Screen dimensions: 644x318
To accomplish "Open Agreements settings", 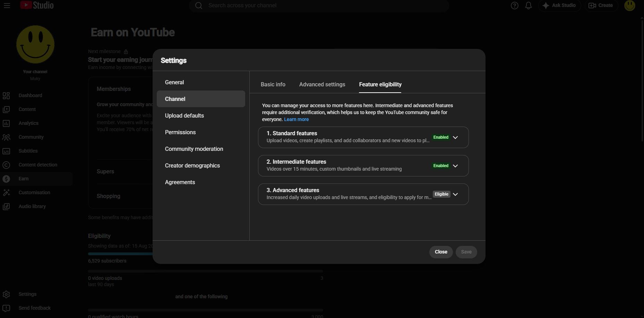I will [x=201, y=182].
